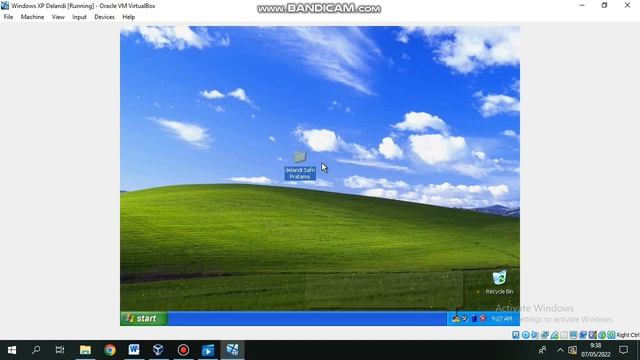Click the red shield security tray icon
This screenshot has width=640, height=360.
(x=483, y=318)
